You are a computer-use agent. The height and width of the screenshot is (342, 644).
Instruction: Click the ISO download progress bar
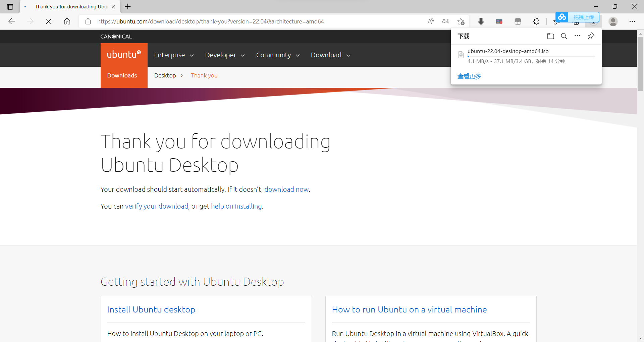531,57
